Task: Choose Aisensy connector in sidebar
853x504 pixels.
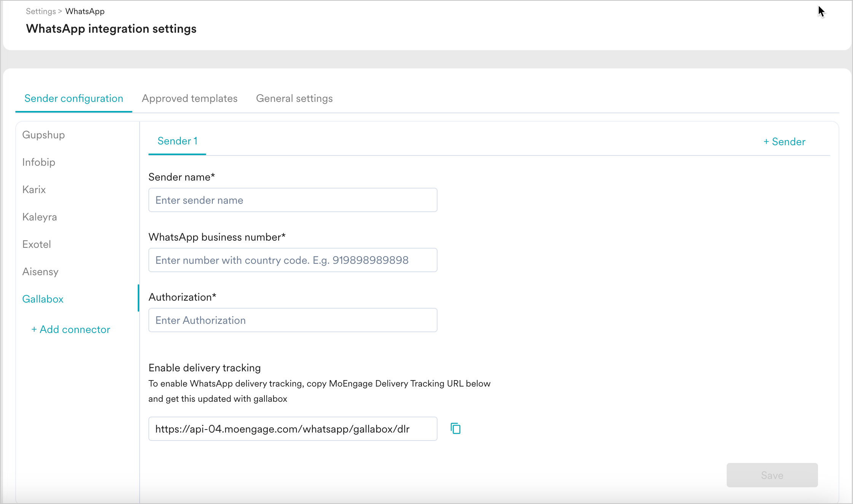Action: coord(40,272)
